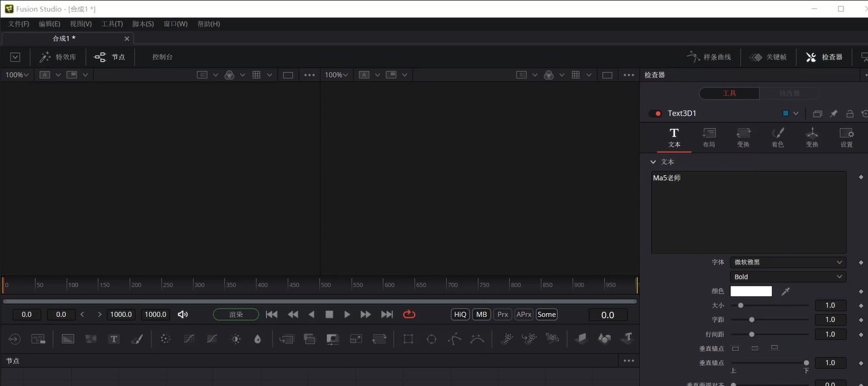This screenshot has height=386, width=868.
Task: Click the green 渲染 render button
Action: click(x=236, y=314)
